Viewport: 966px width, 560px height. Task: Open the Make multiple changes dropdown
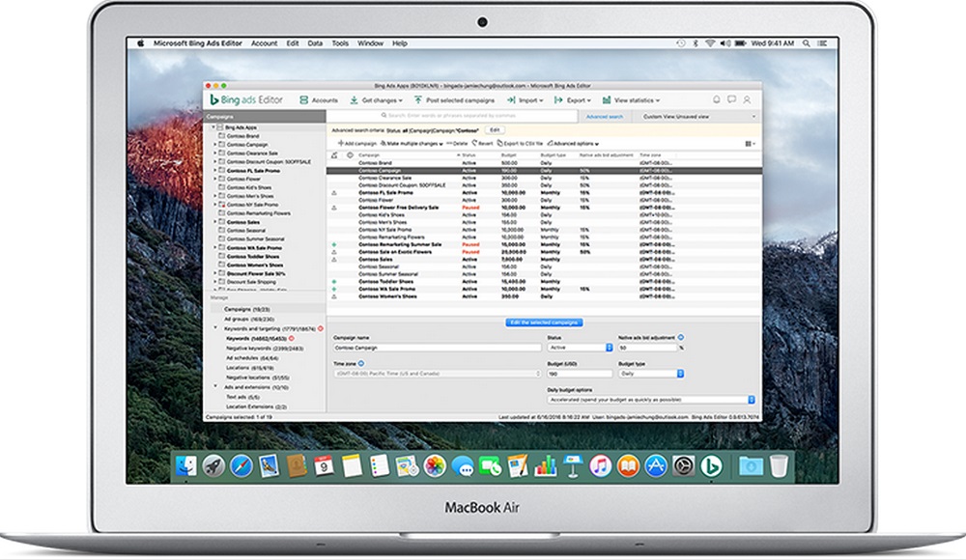[x=412, y=144]
